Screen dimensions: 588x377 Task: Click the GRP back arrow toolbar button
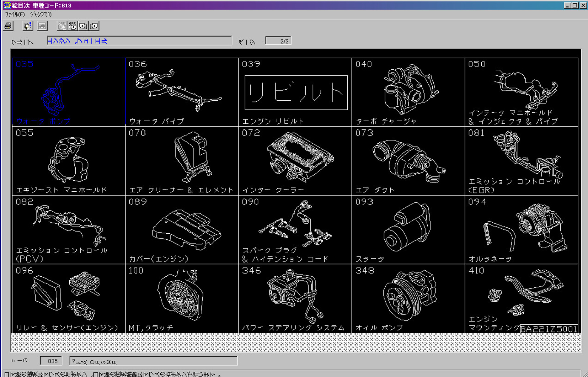coord(62,26)
